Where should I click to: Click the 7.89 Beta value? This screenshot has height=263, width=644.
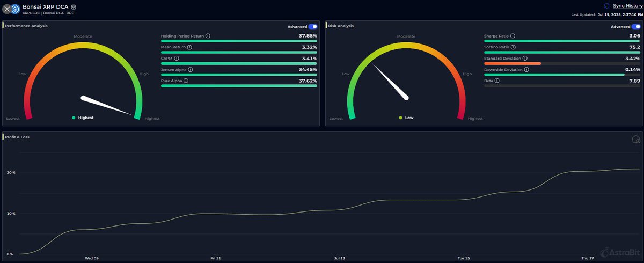(x=634, y=81)
